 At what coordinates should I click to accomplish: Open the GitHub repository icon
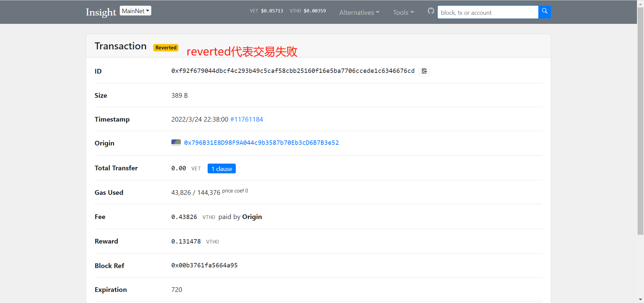(x=431, y=11)
